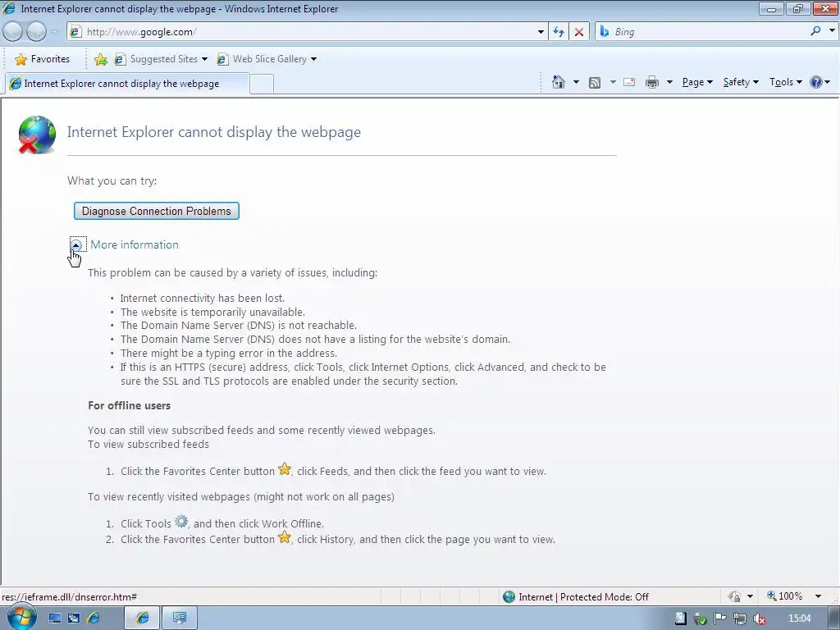Click the Favorites star button
The image size is (840, 630).
tap(43, 59)
